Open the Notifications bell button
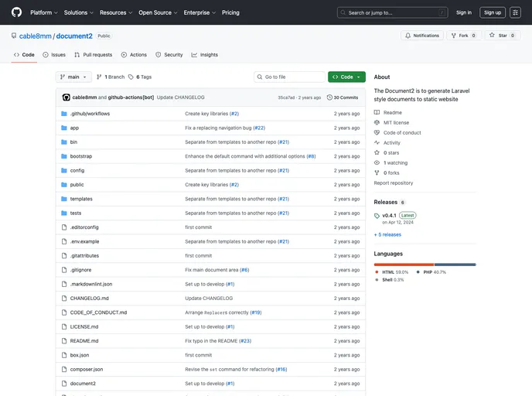 coord(421,36)
